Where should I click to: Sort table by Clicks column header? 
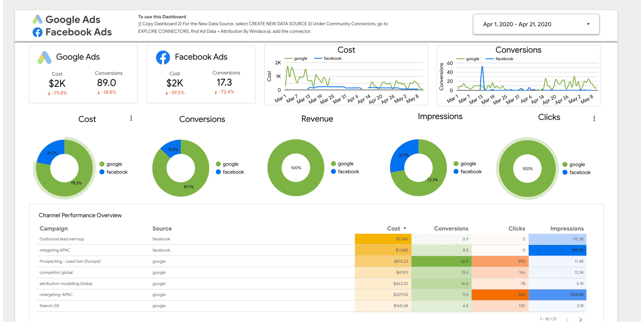[x=516, y=229]
